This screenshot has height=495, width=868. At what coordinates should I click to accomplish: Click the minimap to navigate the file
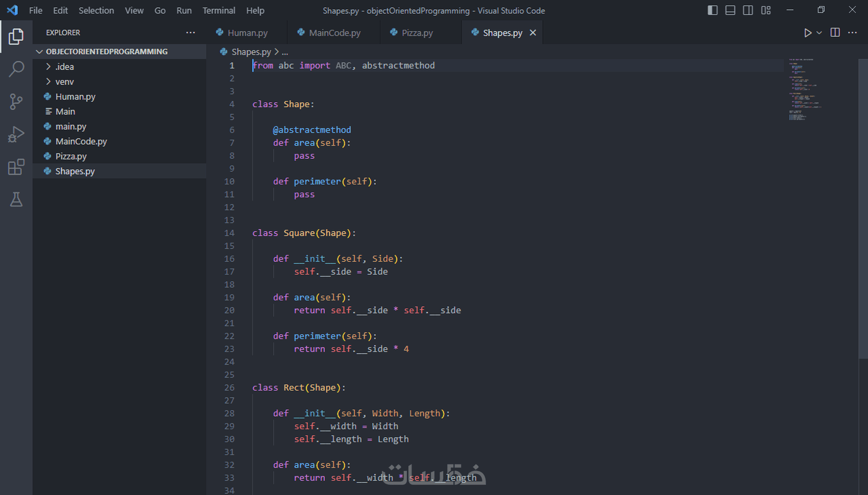(x=802, y=89)
